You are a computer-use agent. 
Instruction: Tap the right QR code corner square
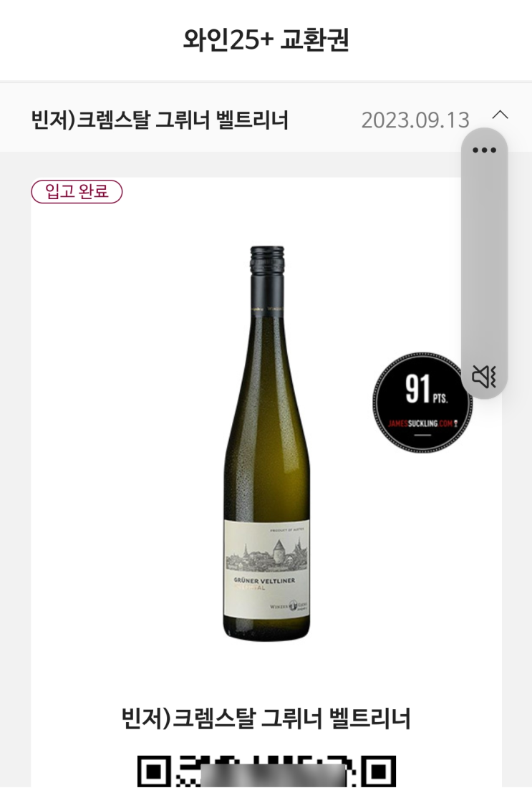pyautogui.click(x=379, y=771)
